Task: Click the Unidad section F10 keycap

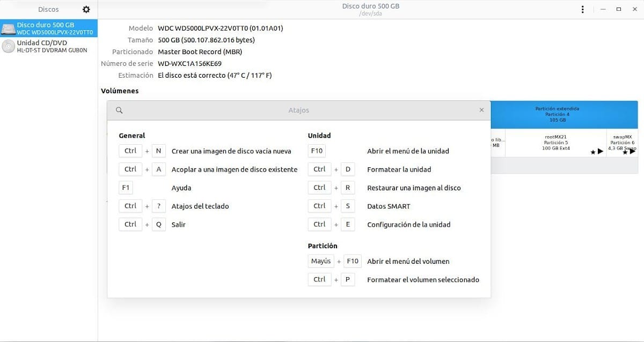Action: click(317, 151)
